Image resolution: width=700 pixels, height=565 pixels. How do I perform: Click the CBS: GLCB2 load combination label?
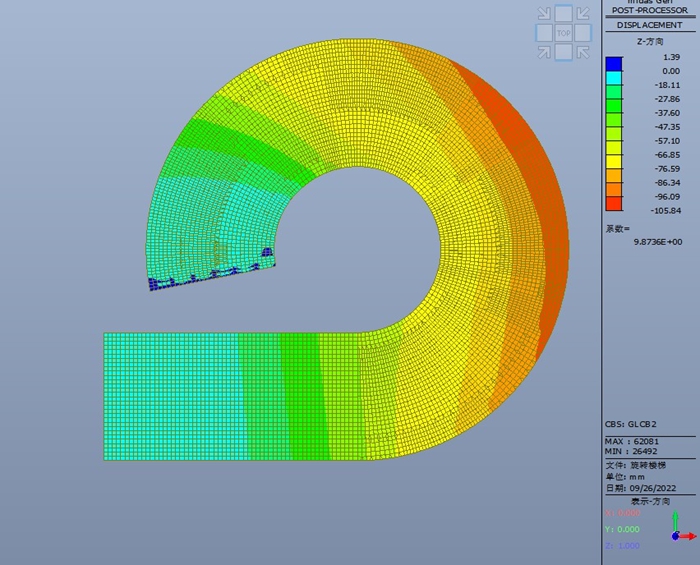pyautogui.click(x=633, y=424)
